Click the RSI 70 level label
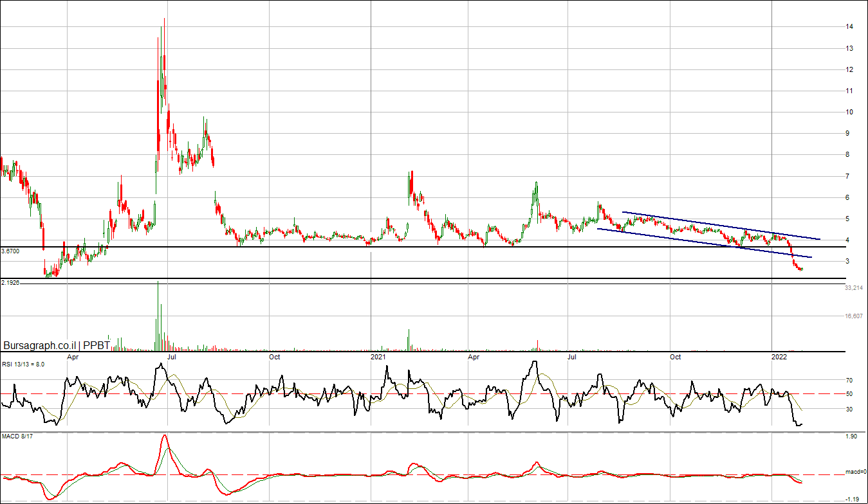Viewport: 868px width, 504px height. tap(849, 381)
